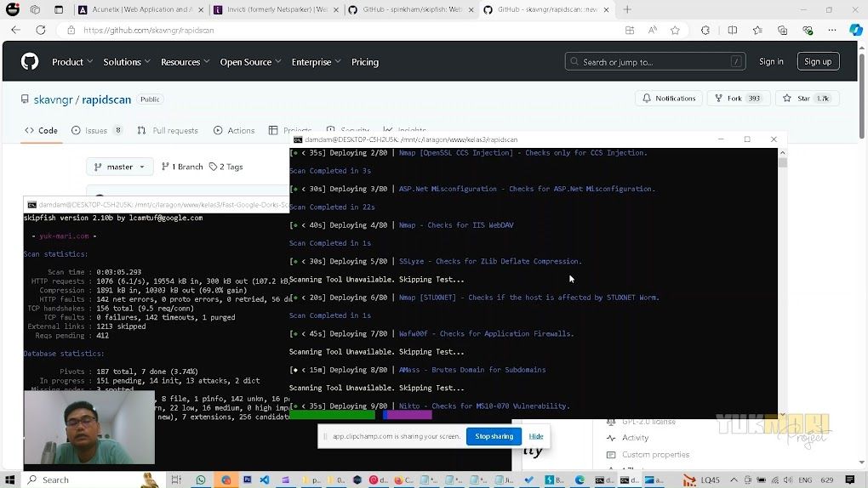The image size is (868, 488).
Task: Open the Pricing page link
Action: pos(365,62)
